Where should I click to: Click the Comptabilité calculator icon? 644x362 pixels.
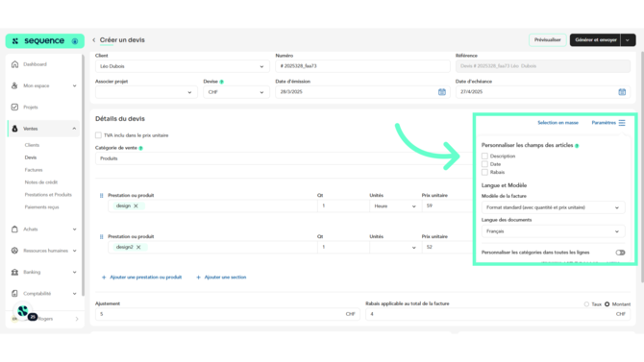coord(14,294)
